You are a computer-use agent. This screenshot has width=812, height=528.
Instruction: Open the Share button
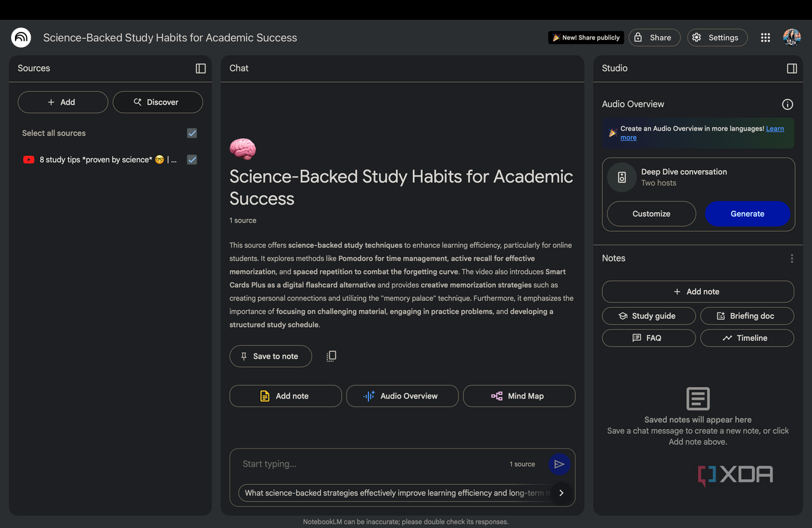click(x=654, y=38)
